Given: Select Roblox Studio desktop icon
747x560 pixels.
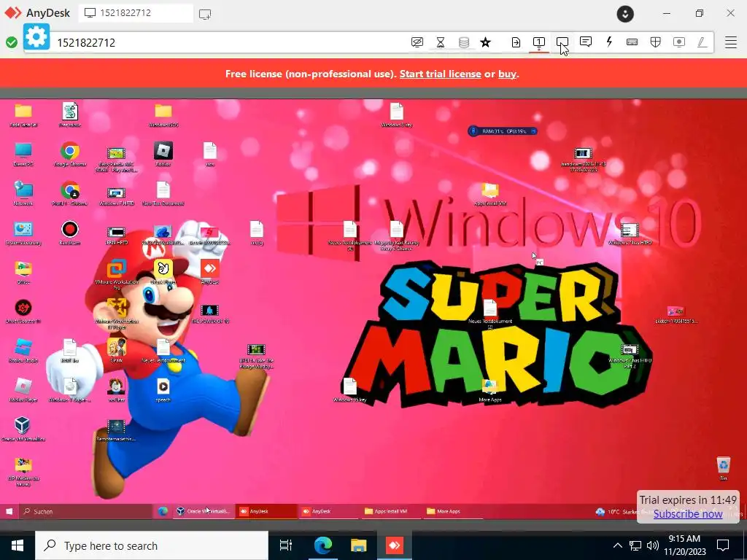Looking at the screenshot, I should point(23,351).
